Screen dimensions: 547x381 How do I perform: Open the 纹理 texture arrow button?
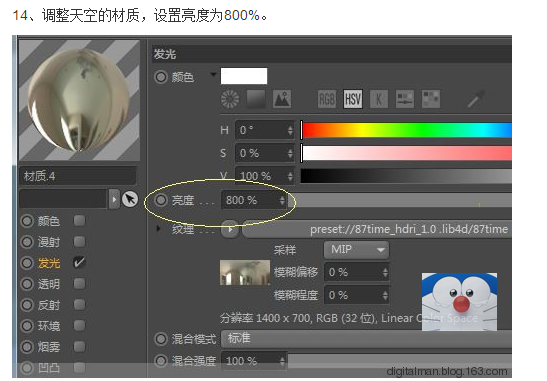point(230,230)
